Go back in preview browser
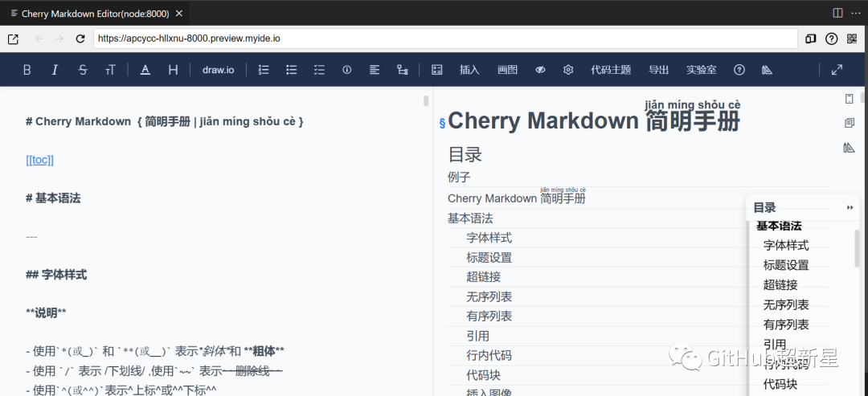 pos(39,39)
